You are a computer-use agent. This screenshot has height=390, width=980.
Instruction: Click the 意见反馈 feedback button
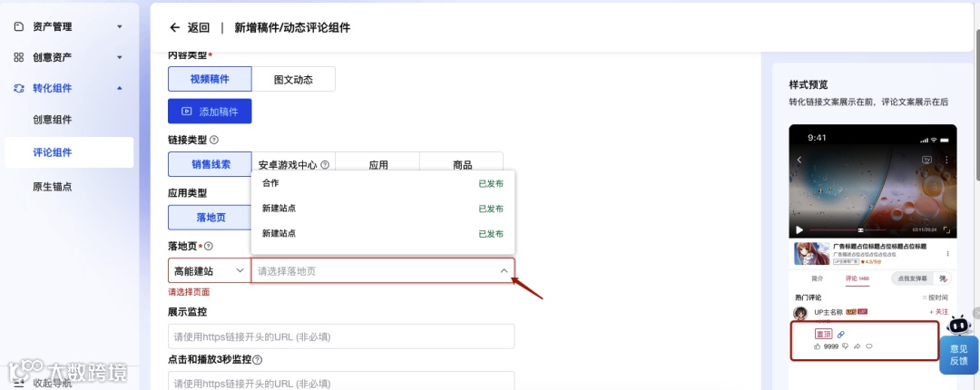click(x=959, y=355)
